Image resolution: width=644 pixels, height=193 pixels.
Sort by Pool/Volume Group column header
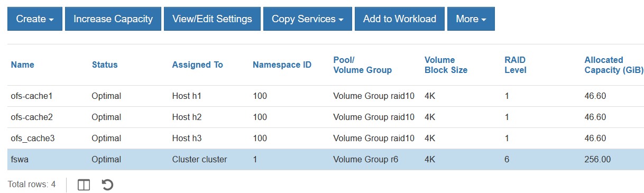click(x=363, y=65)
